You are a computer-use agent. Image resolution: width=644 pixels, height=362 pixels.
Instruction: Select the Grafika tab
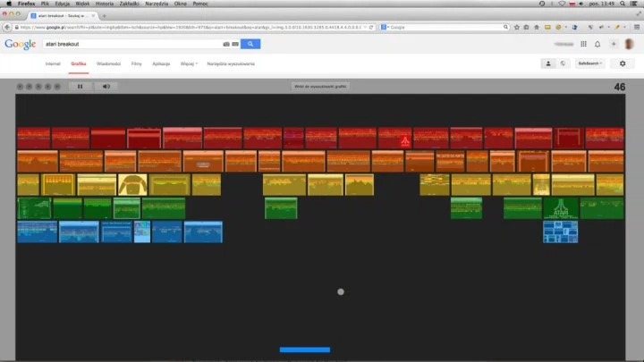click(x=79, y=64)
